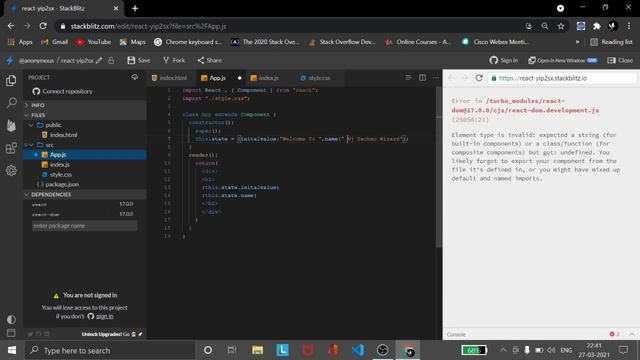Switch to the App.js editor tab
Screen dimensions: 640x360
click(220, 78)
